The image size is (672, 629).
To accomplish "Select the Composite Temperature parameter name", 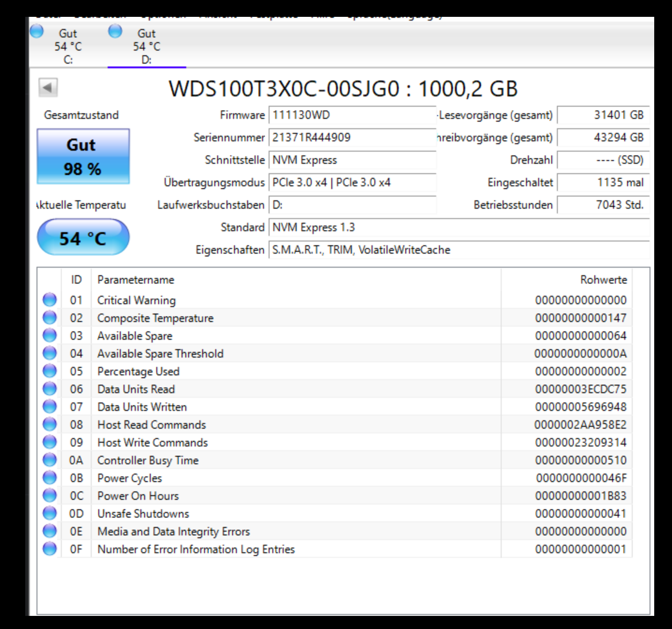I will click(x=155, y=318).
